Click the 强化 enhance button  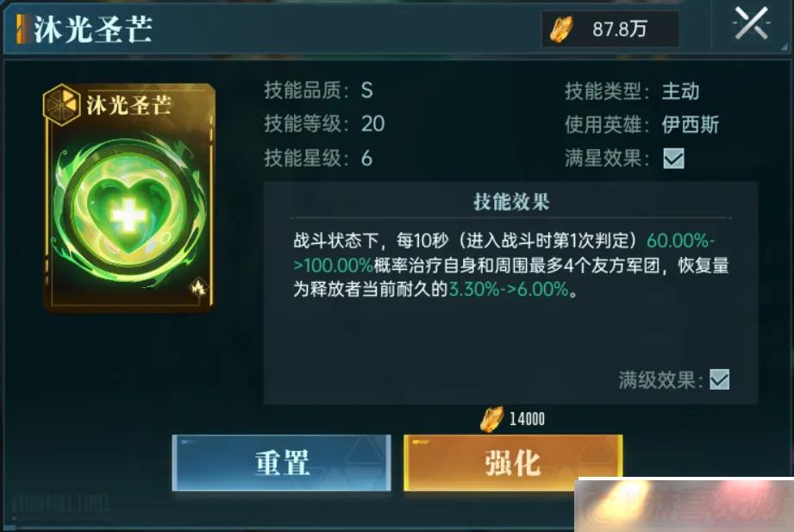click(513, 462)
